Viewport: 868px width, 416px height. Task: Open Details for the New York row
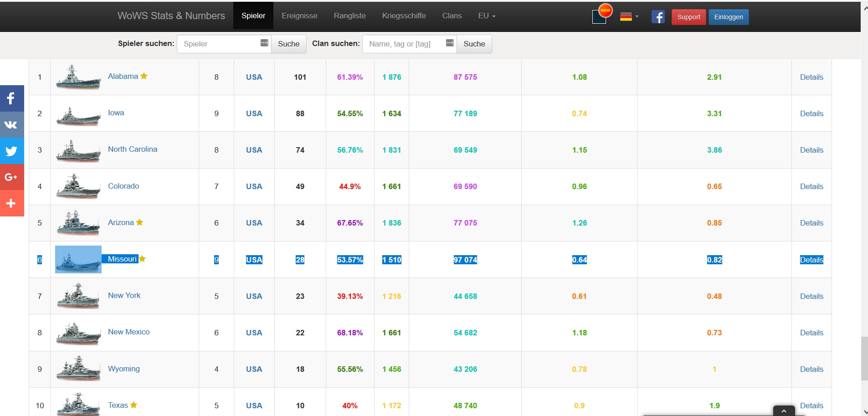(x=812, y=296)
